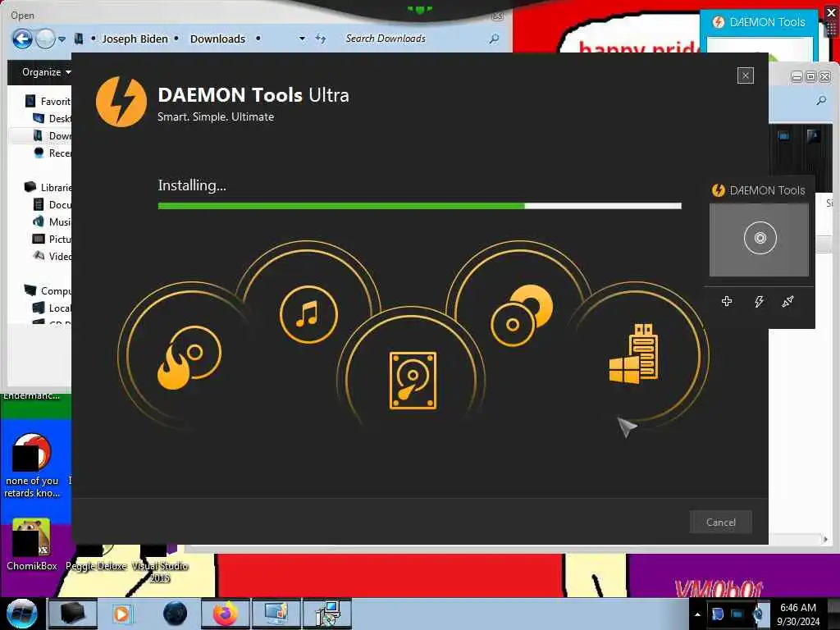Click the installer setup taskbar icon
This screenshot has width=840, height=630.
click(x=326, y=614)
